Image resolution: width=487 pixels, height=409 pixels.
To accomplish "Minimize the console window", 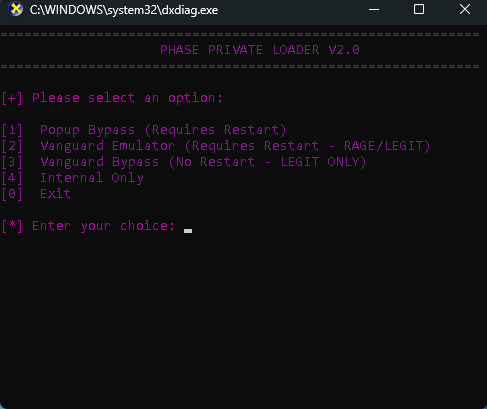I will 374,10.
